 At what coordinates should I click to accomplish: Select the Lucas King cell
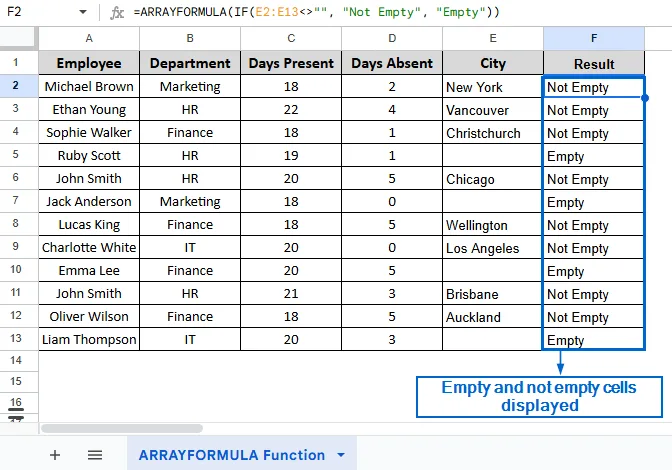tap(89, 225)
